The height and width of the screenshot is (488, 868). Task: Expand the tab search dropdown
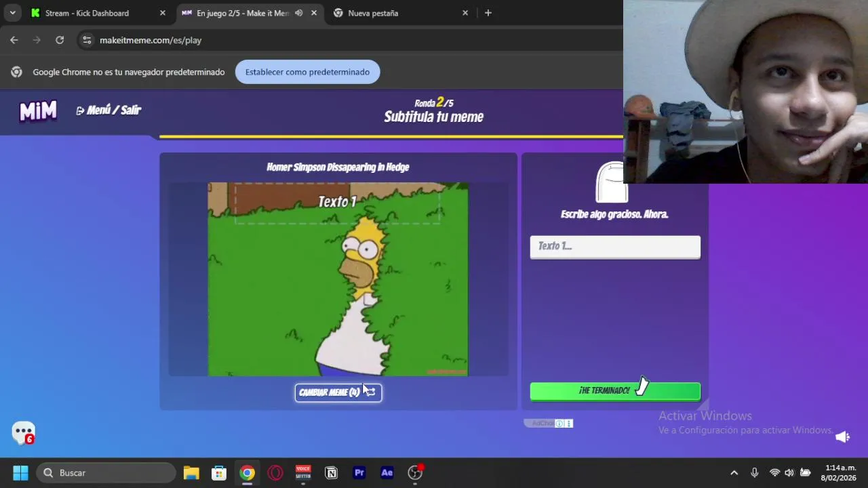(x=12, y=13)
